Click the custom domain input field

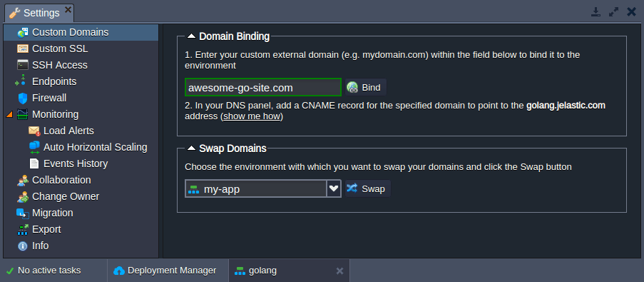pos(263,88)
